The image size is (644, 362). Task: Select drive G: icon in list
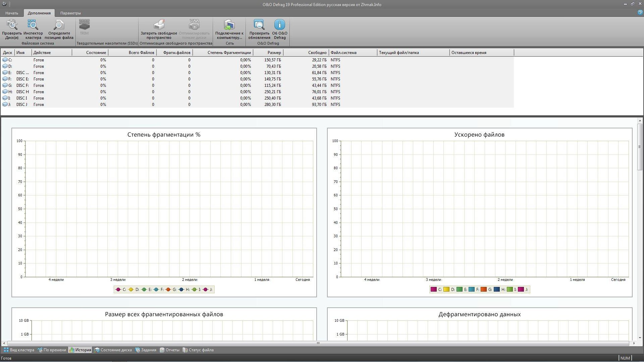click(5, 85)
